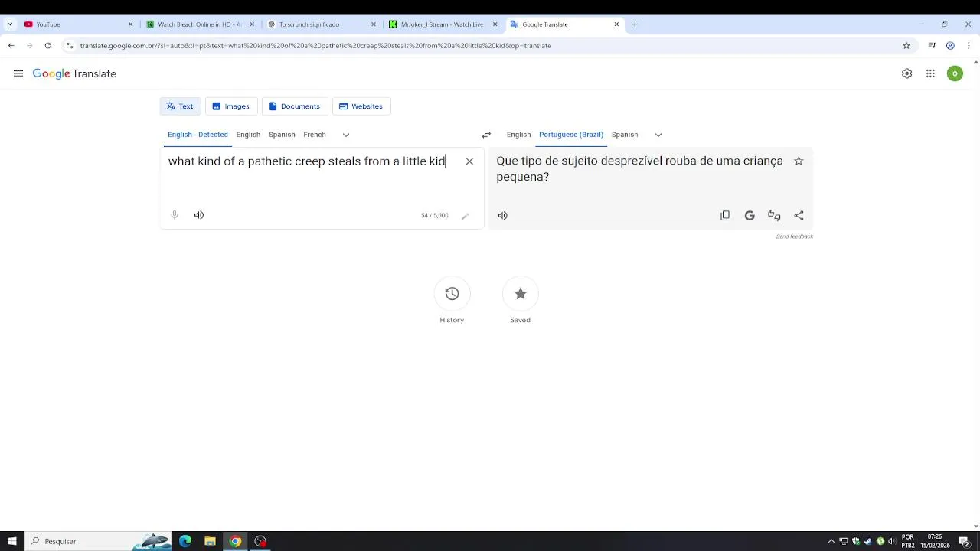The height and width of the screenshot is (551, 980).
Task: View site information icon in address bar
Action: pyautogui.click(x=70, y=46)
